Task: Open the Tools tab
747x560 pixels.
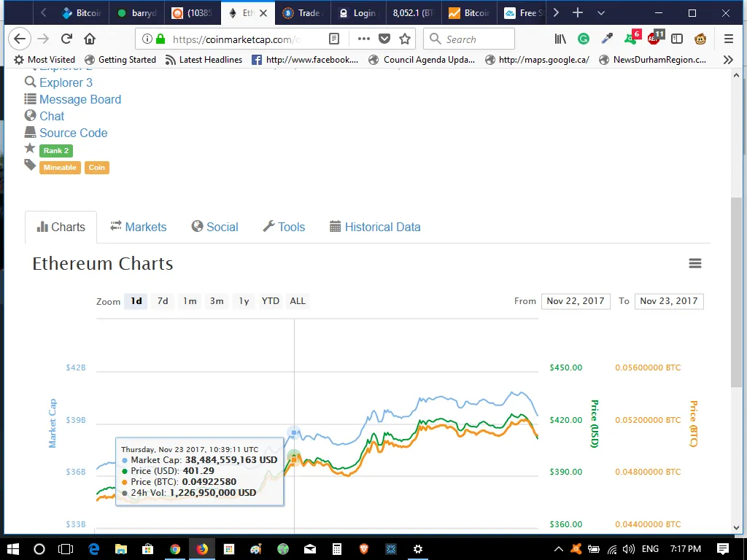Action: (284, 227)
